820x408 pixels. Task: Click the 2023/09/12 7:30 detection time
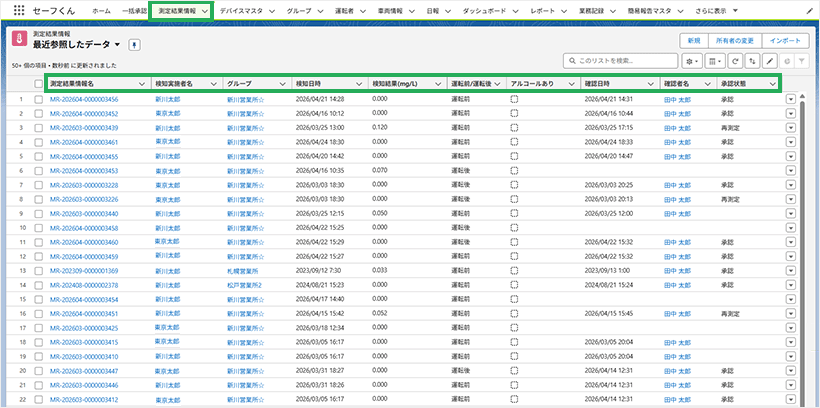(x=316, y=271)
